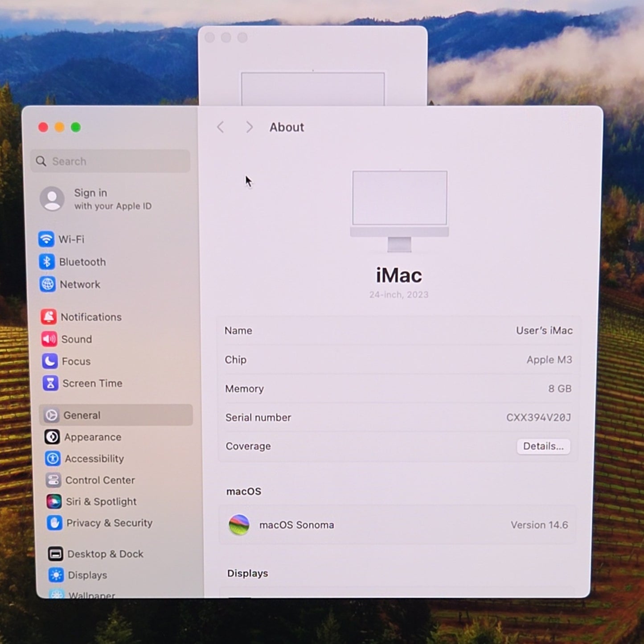
Task: Open Notifications bell icon
Action: pos(49,317)
